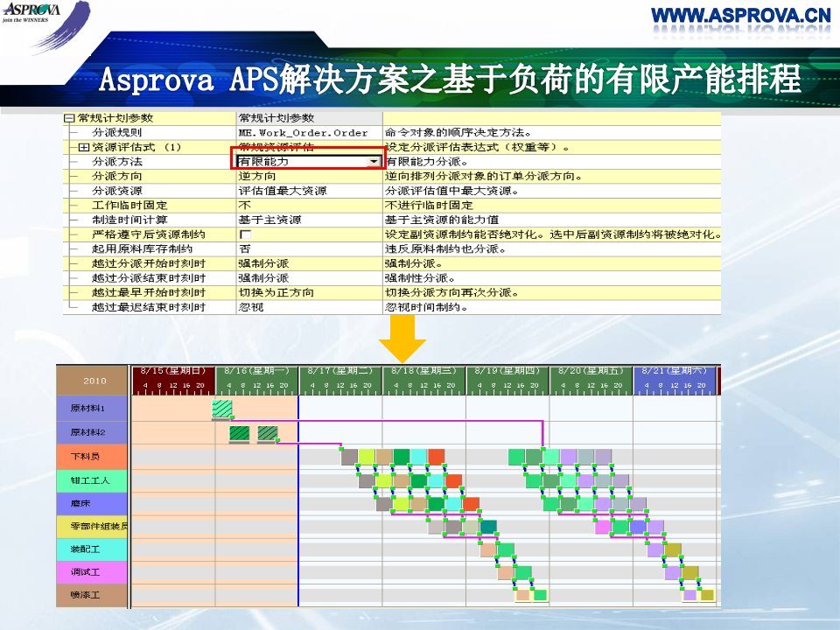Open the 分派方法 dropdown arrow

(374, 162)
